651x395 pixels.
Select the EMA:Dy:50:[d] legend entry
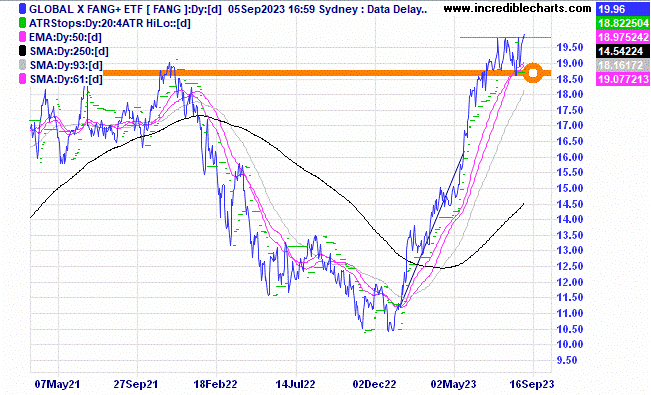point(65,37)
